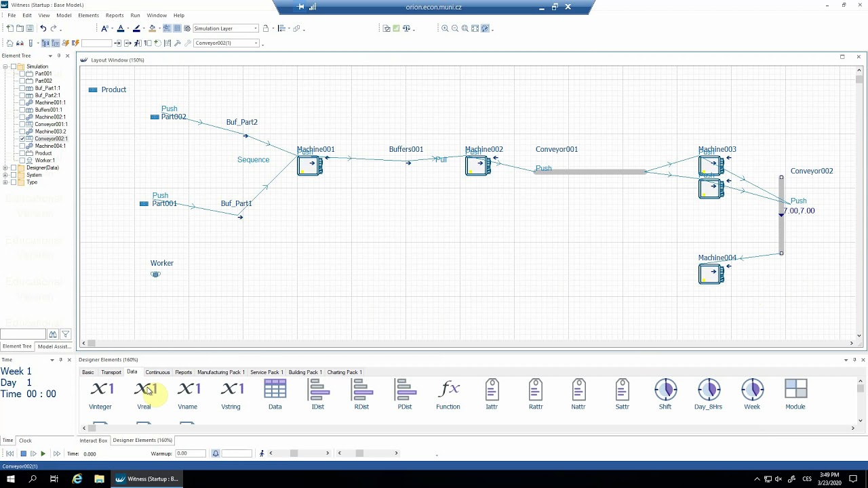Pick the Iattr attribute tag icon
Viewport: 868px width, 488px height.
click(x=492, y=389)
